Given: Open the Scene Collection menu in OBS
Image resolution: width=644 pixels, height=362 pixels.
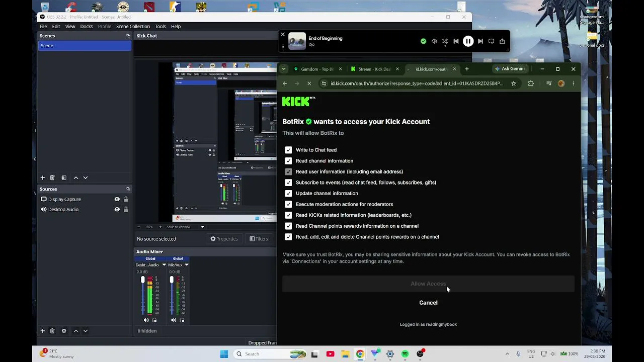Looking at the screenshot, I should click(x=133, y=26).
